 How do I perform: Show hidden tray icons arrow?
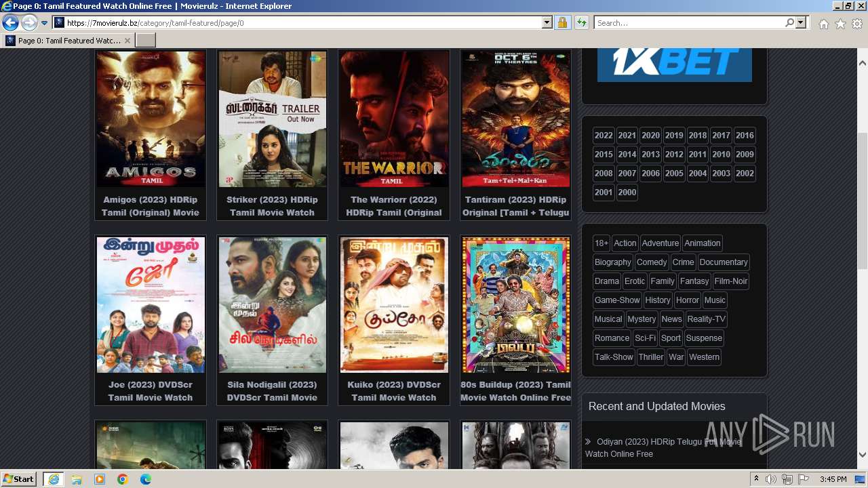756,479
